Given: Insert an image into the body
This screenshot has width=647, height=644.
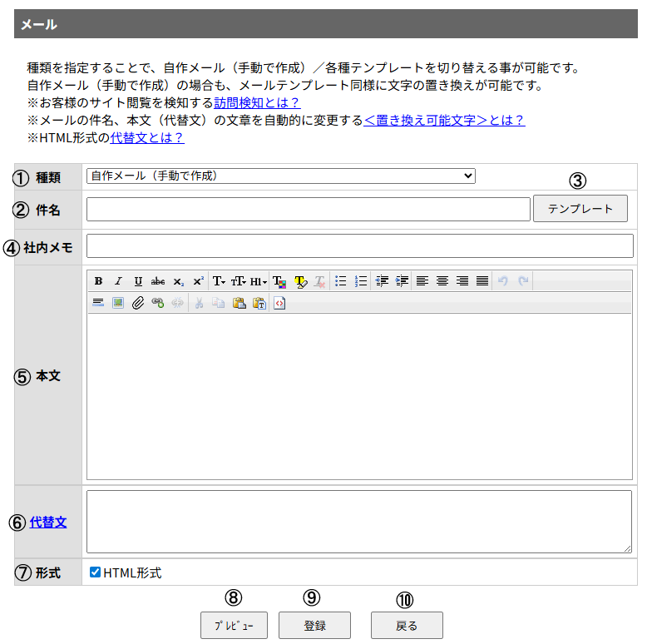Looking at the screenshot, I should click(x=118, y=304).
